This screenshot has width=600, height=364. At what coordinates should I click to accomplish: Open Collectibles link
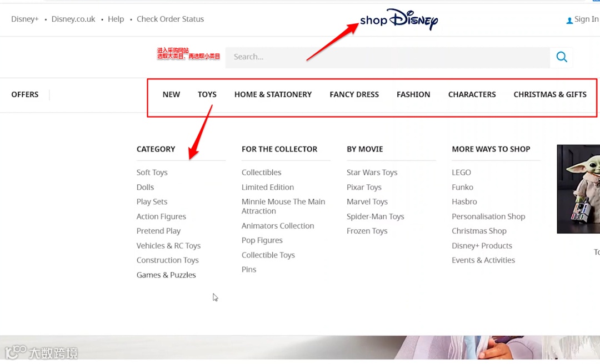[261, 173]
